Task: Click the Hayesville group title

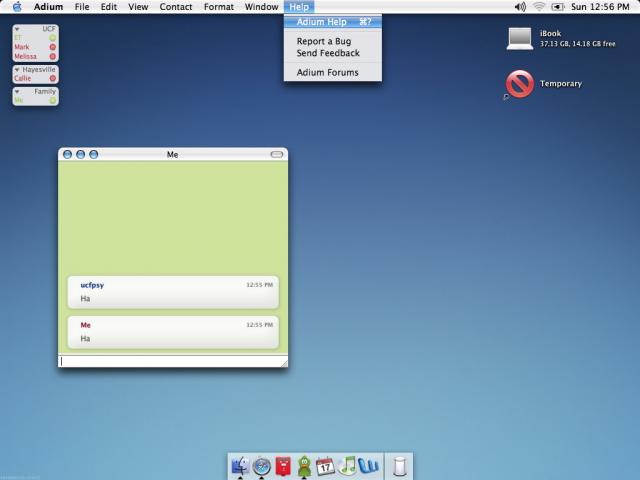Action: click(39, 70)
